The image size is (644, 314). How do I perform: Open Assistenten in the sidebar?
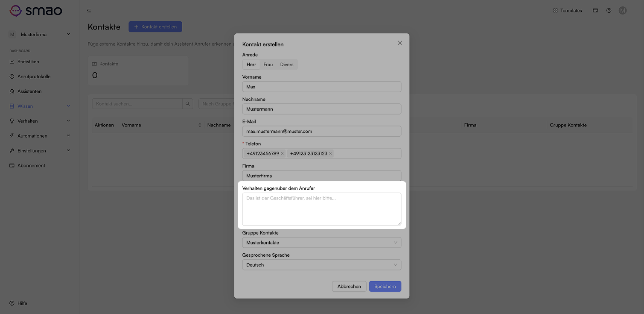tap(29, 91)
